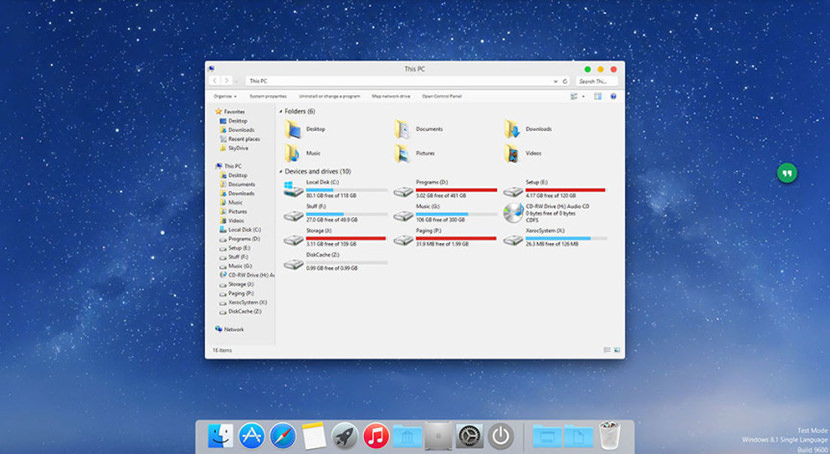Image resolution: width=830 pixels, height=454 pixels.
Task: Open the CD-RW Drive (H:) Audio CD
Action: (513, 211)
